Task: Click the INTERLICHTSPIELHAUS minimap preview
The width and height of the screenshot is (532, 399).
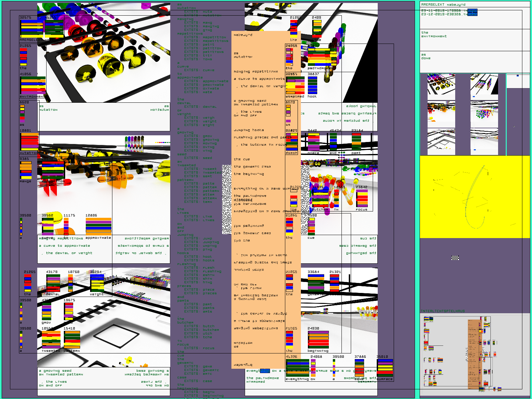Action: [x=475, y=354]
